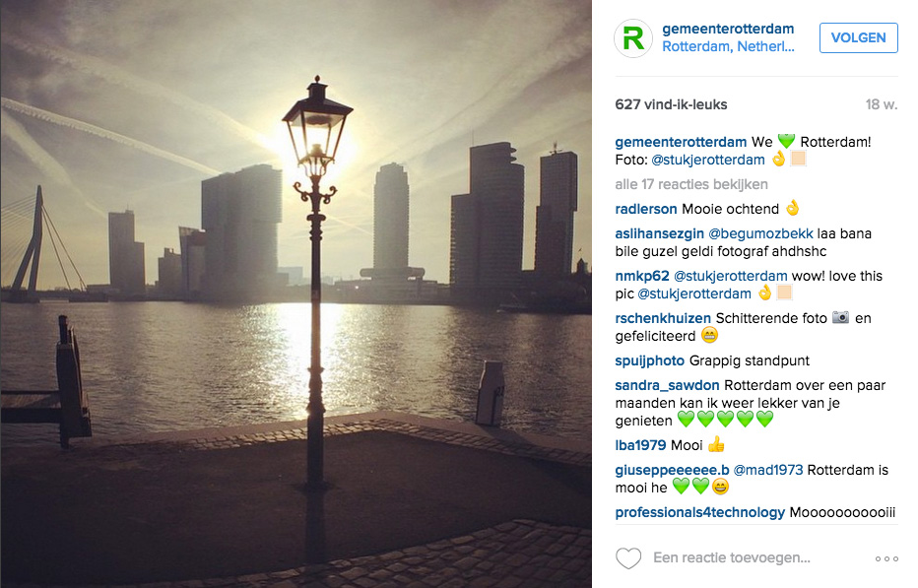Open nmkp62's profile

[x=641, y=276]
